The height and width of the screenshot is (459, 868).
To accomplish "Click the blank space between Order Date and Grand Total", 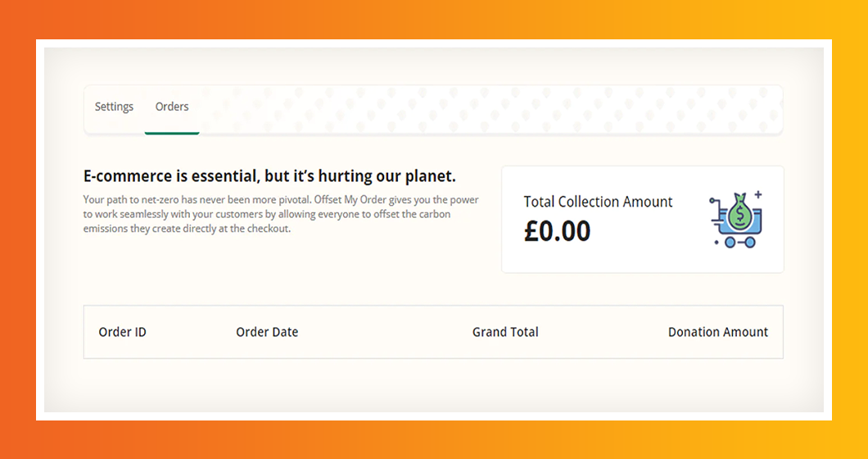I will [385, 333].
